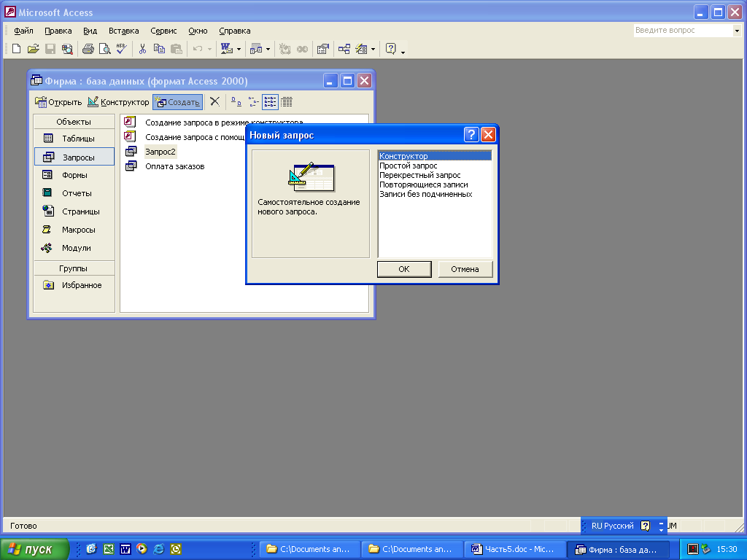Screen dimensions: 747x560
Task: Click the File Search toolbar icon
Action: [x=67, y=49]
